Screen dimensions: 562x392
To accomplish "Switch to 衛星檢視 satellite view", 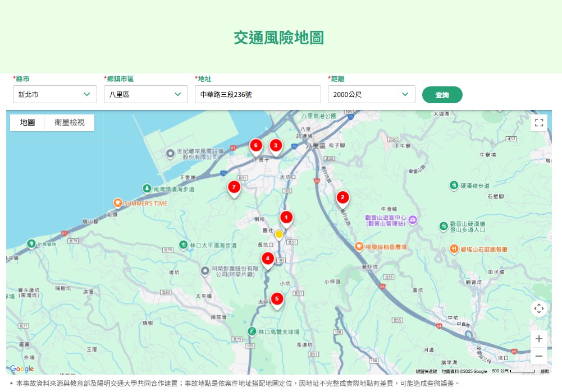I will pyautogui.click(x=70, y=122).
